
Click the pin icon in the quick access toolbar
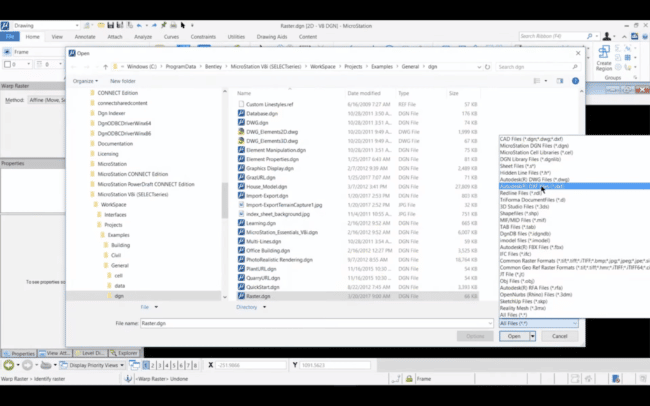pyautogui.click(x=164, y=25)
